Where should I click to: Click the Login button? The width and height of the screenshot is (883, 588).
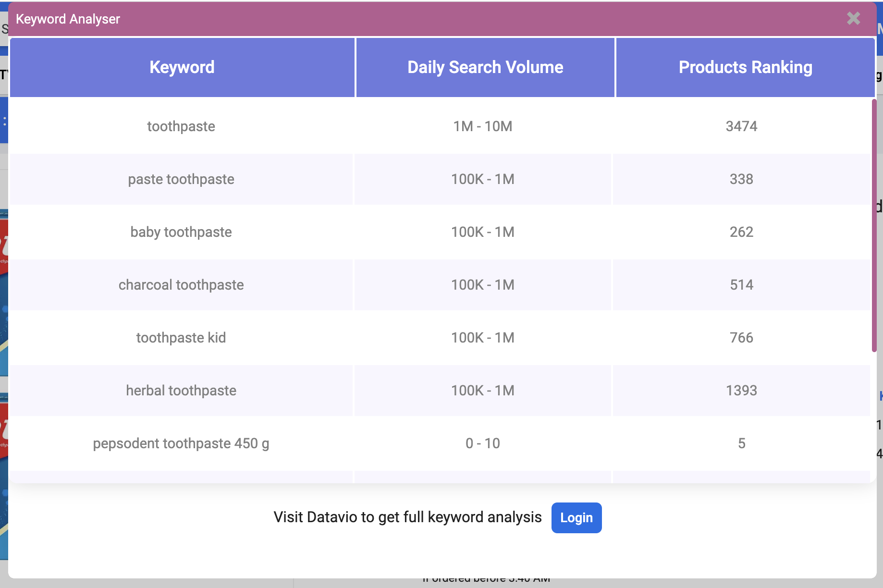(x=576, y=517)
